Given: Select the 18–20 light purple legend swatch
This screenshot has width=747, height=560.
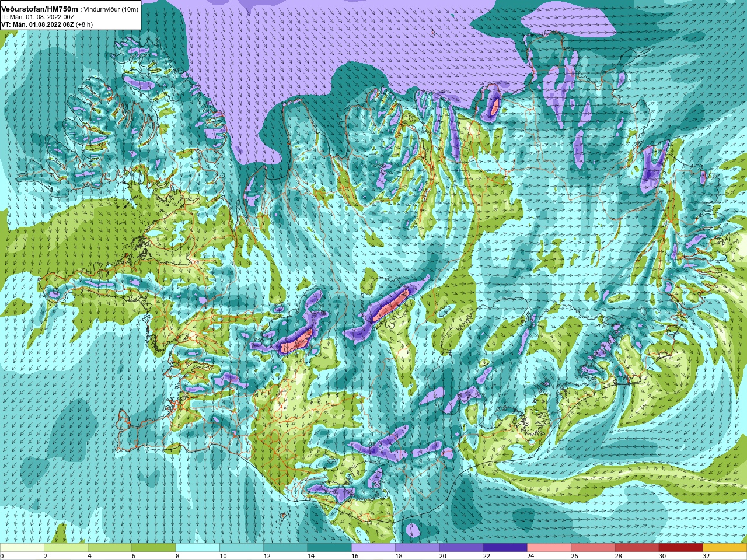Looking at the screenshot, I should [417, 548].
